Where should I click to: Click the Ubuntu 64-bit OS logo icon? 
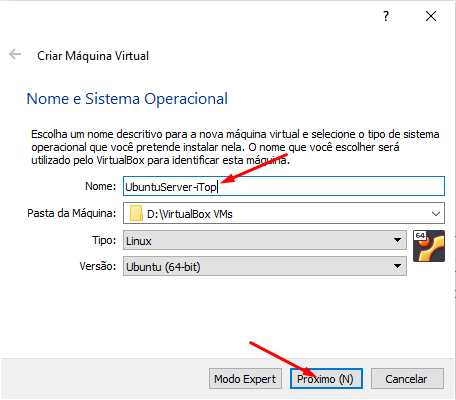click(429, 246)
